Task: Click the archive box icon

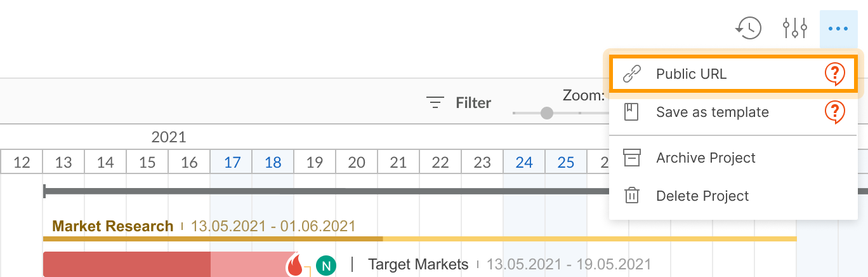Action: [632, 158]
